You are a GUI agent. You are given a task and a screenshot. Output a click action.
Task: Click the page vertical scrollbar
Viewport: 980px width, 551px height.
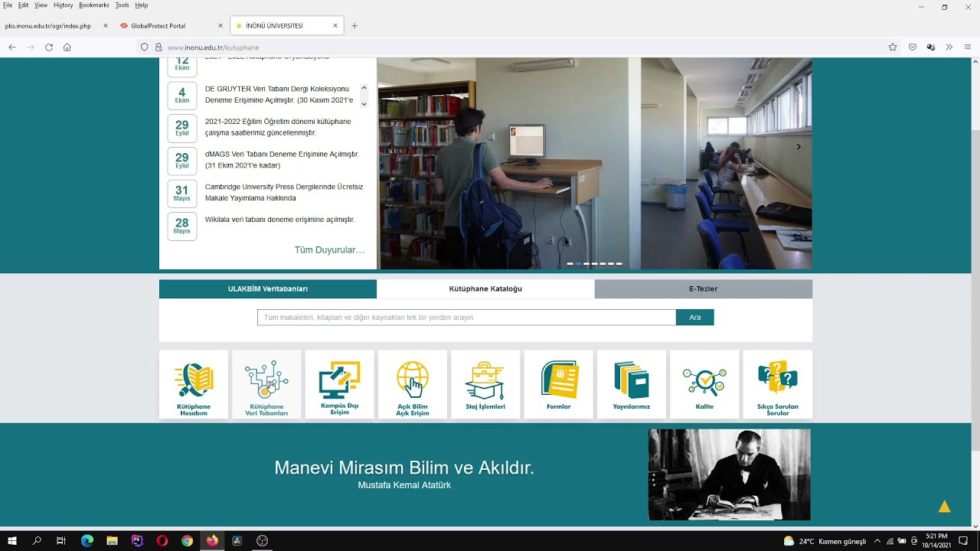coord(975,291)
